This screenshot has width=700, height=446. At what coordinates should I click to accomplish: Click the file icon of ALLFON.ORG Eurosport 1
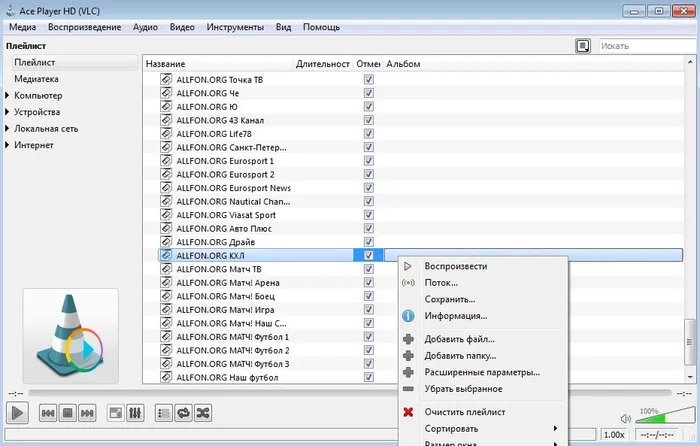(166, 161)
